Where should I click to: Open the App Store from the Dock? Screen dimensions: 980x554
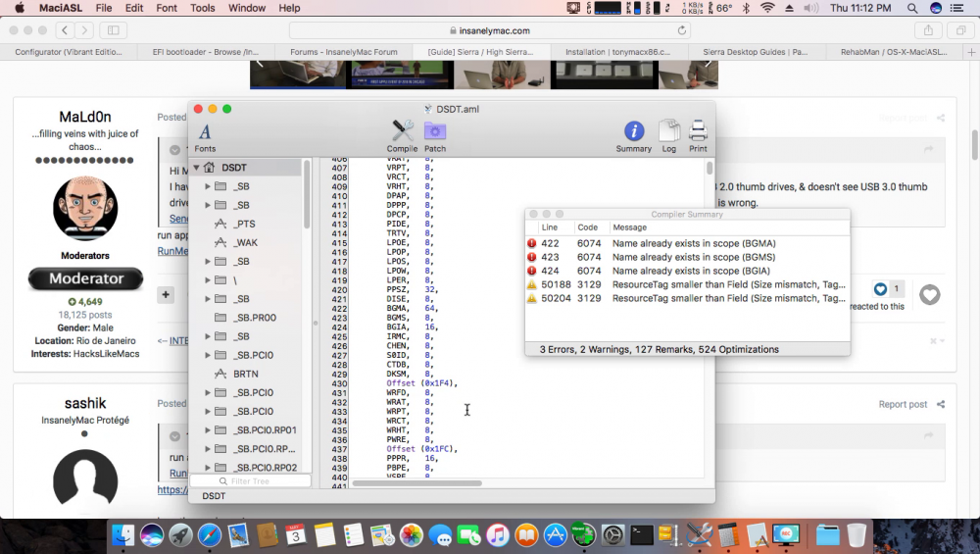point(555,535)
